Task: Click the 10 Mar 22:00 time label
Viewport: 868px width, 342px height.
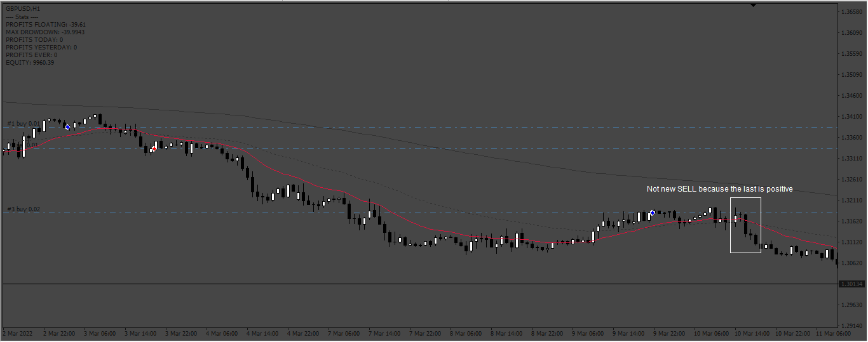Action: click(x=792, y=334)
